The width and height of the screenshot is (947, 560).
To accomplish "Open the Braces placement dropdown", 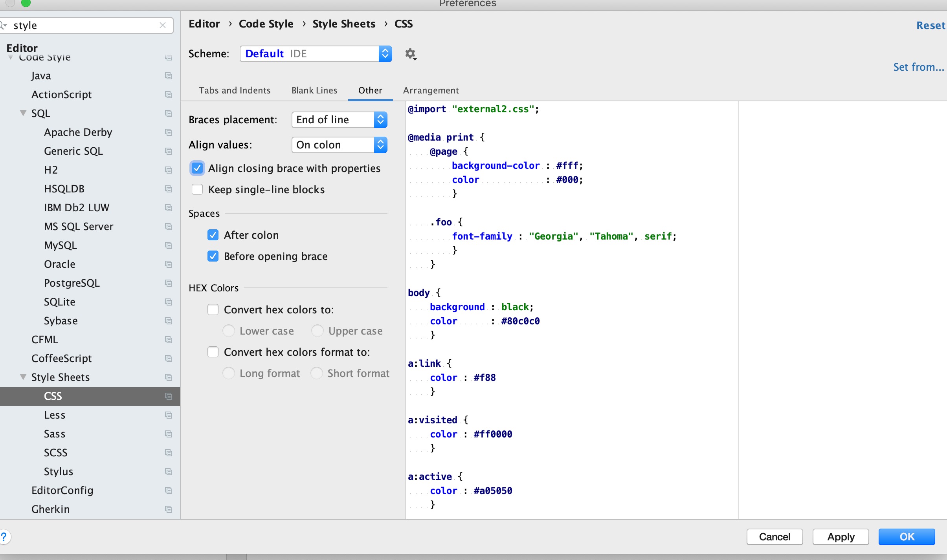I will 340,120.
